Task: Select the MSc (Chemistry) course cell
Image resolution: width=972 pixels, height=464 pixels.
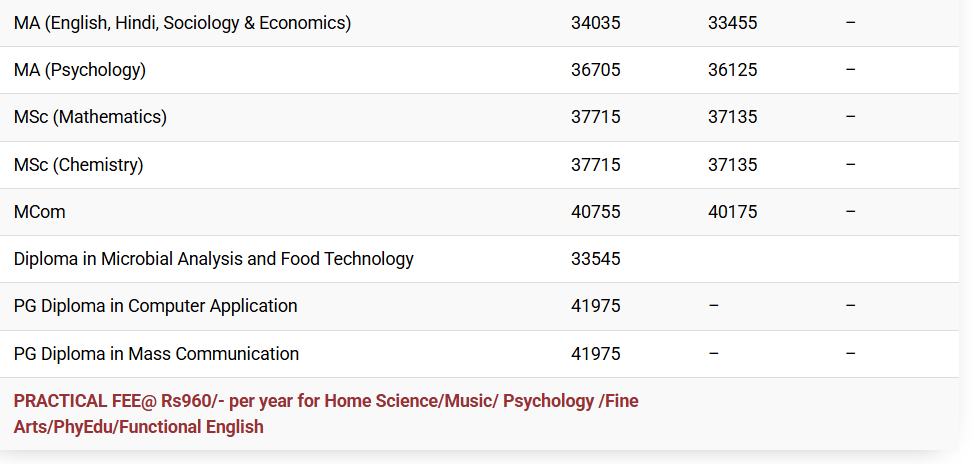Action: [79, 165]
